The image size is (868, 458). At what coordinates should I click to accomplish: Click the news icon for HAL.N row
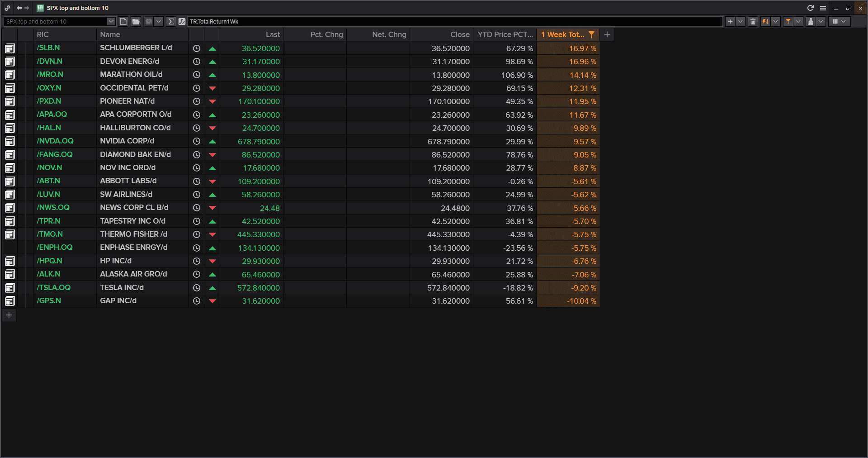[10, 128]
